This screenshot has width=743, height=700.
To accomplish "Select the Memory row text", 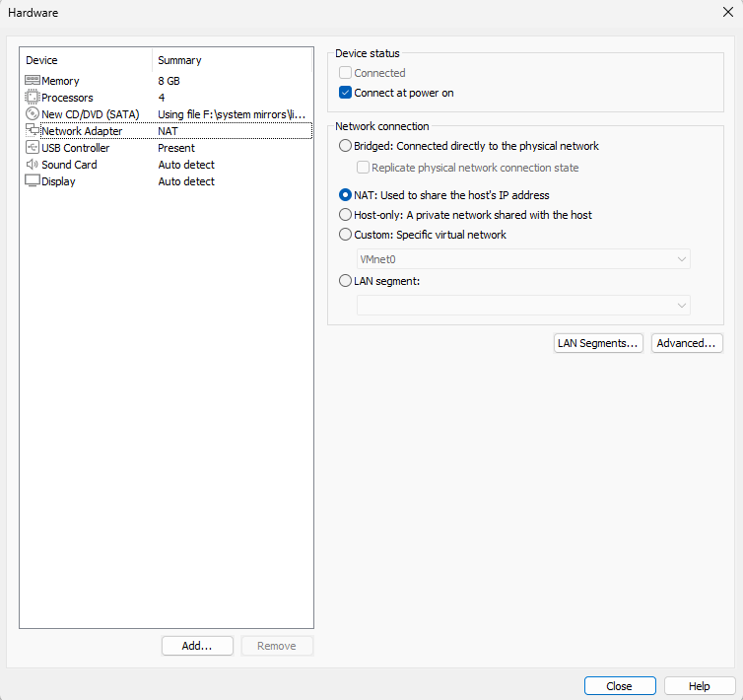I will (x=60, y=81).
